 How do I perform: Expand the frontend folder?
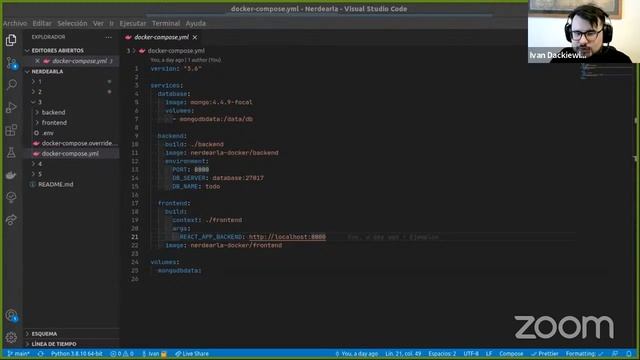(x=54, y=122)
